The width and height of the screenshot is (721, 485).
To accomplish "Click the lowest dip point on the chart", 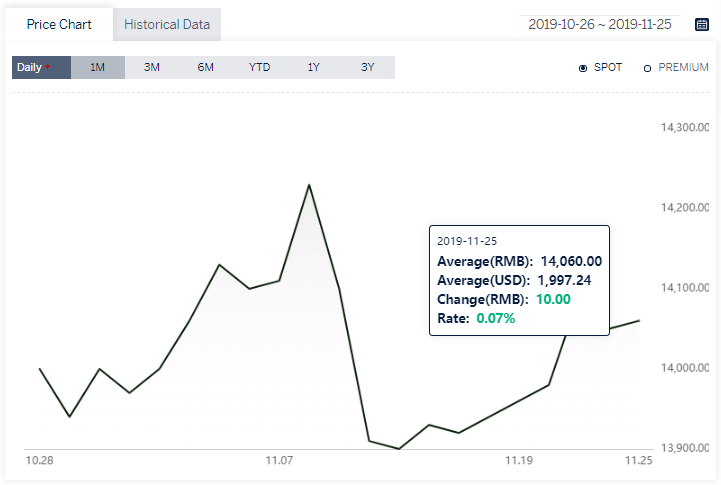I will (399, 449).
